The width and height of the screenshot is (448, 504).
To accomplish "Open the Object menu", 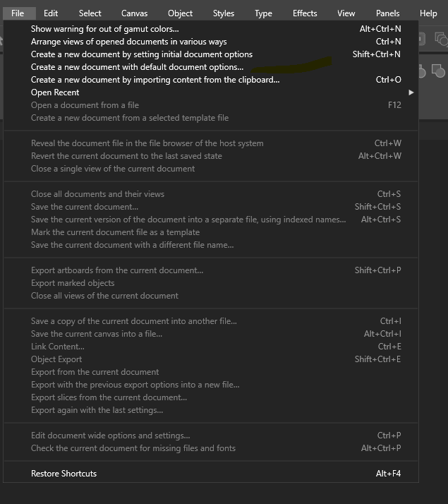I will pos(180,13).
